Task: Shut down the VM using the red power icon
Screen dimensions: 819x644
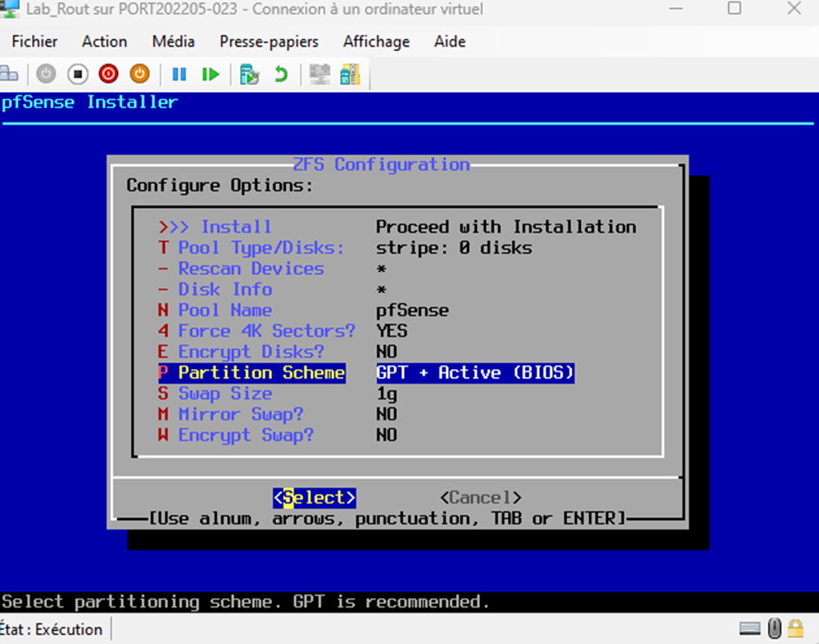Action: pos(108,75)
